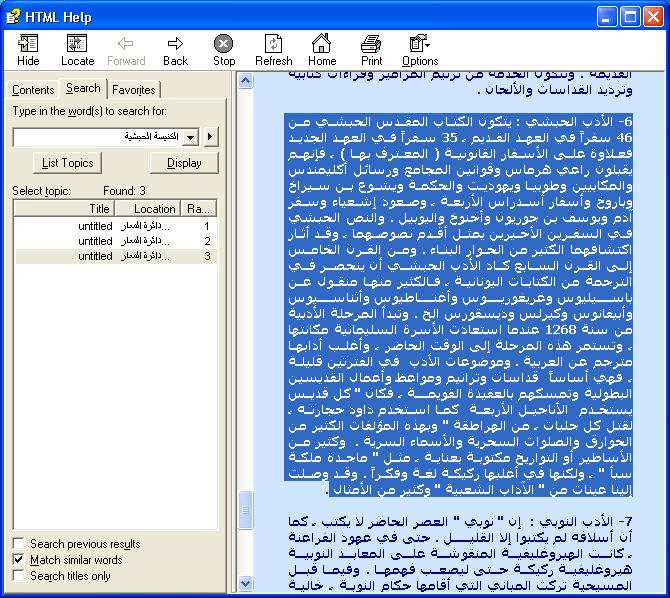Click the Display button
Viewport: 670px width, 598px height.
click(x=184, y=163)
